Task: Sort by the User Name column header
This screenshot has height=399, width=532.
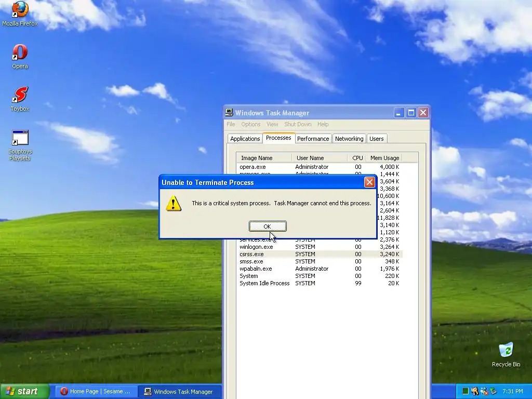Action: (x=320, y=158)
